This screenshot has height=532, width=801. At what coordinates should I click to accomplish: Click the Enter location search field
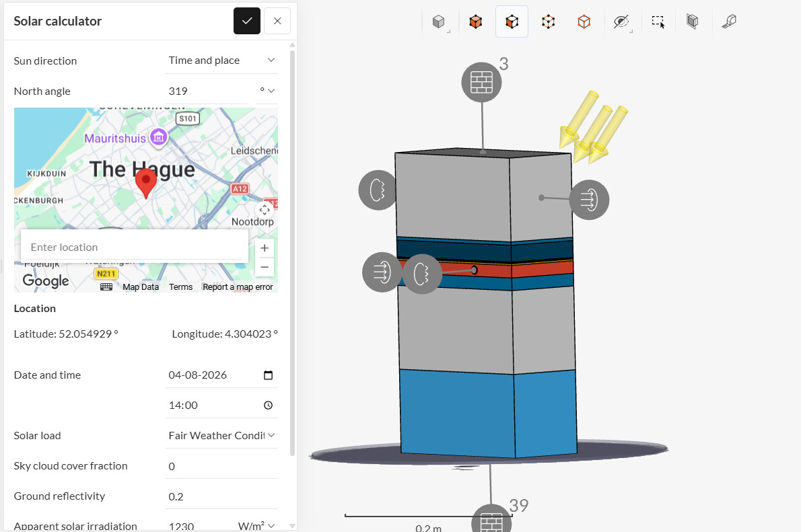pos(135,247)
